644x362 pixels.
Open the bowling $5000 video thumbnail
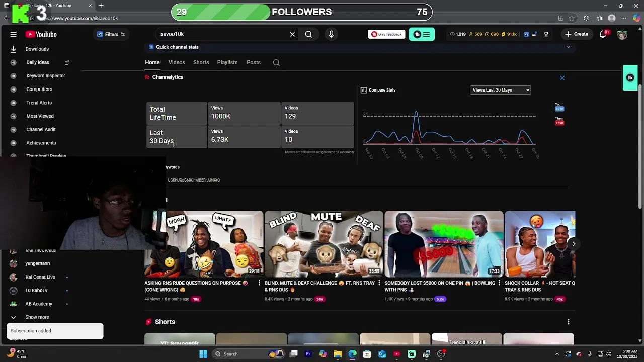(x=444, y=244)
